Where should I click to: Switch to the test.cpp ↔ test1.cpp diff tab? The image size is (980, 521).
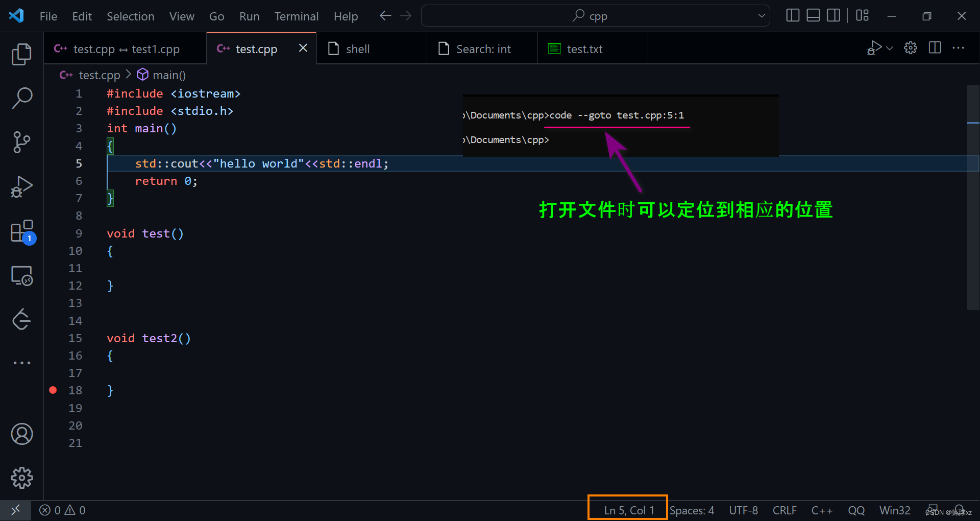click(125, 49)
